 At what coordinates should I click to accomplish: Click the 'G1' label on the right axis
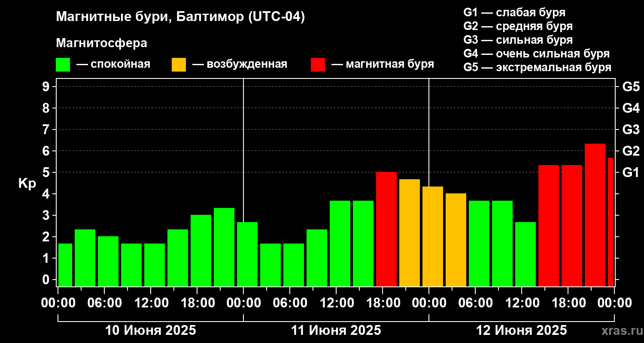631,172
